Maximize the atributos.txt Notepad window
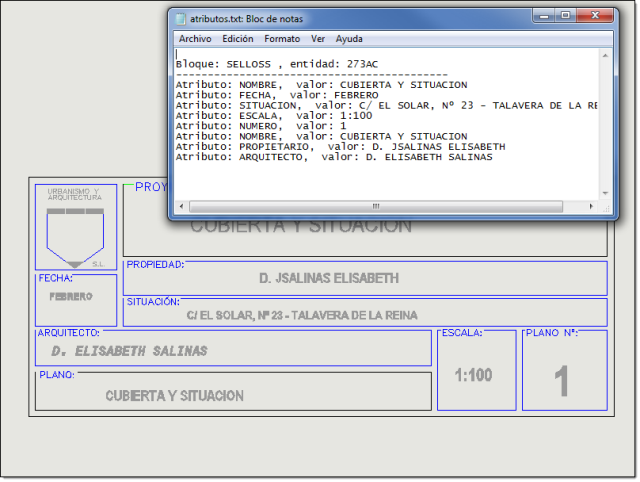The width and height of the screenshot is (640, 482). (x=565, y=16)
